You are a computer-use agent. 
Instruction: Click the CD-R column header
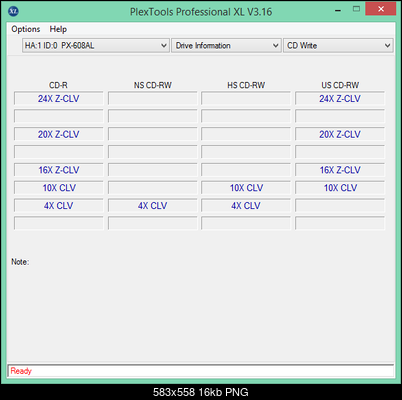[58, 85]
